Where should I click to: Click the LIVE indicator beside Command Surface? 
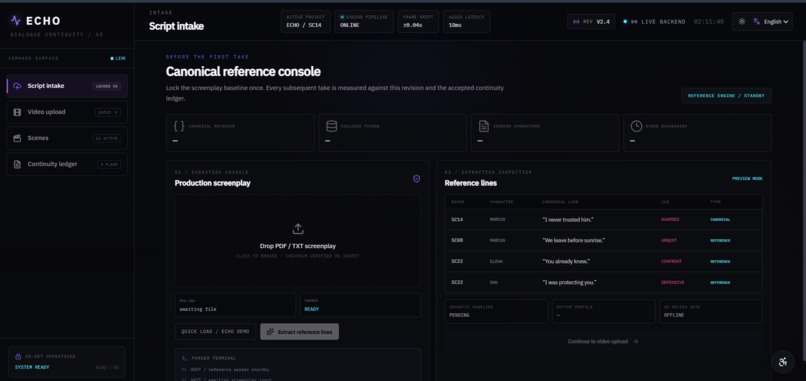118,59
